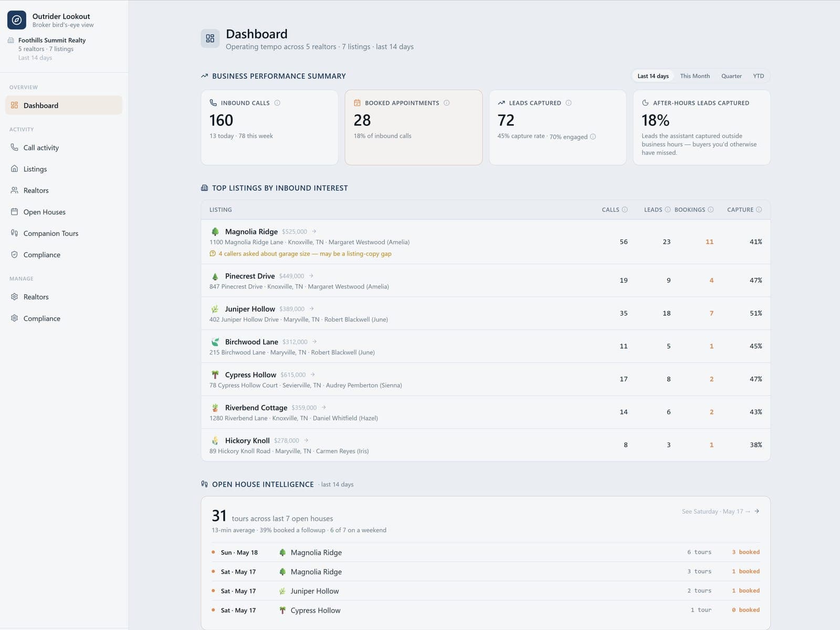This screenshot has height=630, width=840.
Task: Open the info icon next to Booked Appointments
Action: (x=447, y=103)
